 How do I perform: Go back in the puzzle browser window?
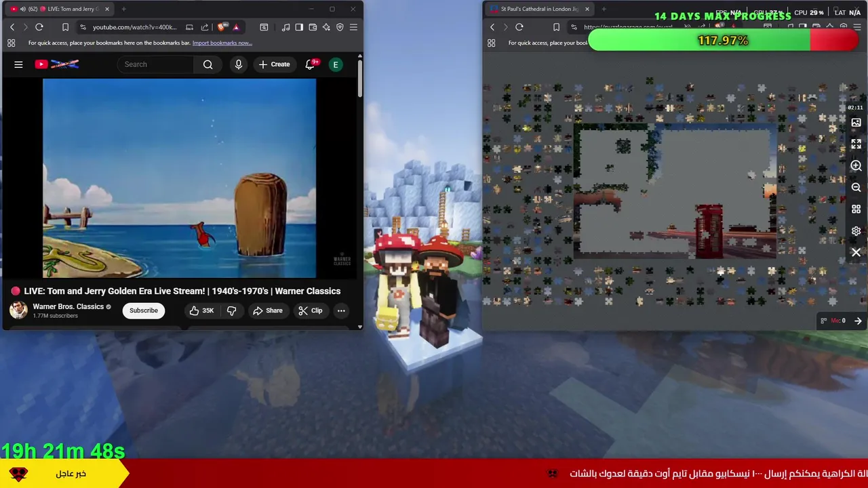(x=492, y=27)
